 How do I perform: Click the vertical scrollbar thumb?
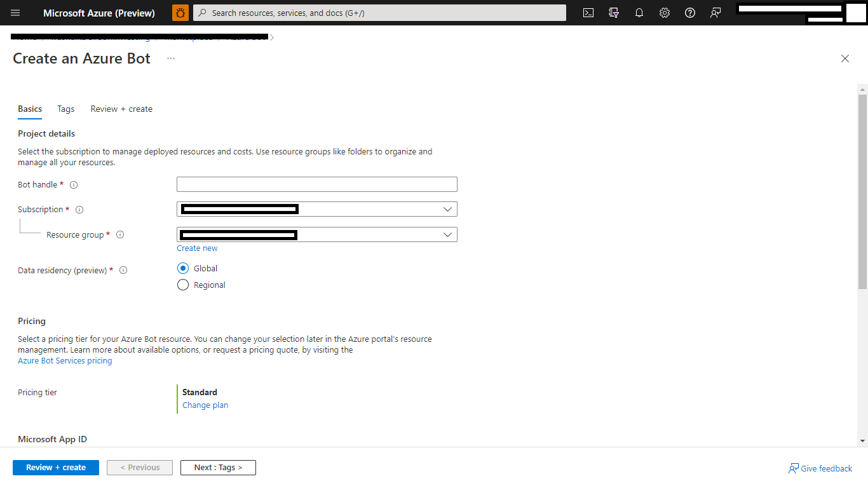tap(862, 191)
